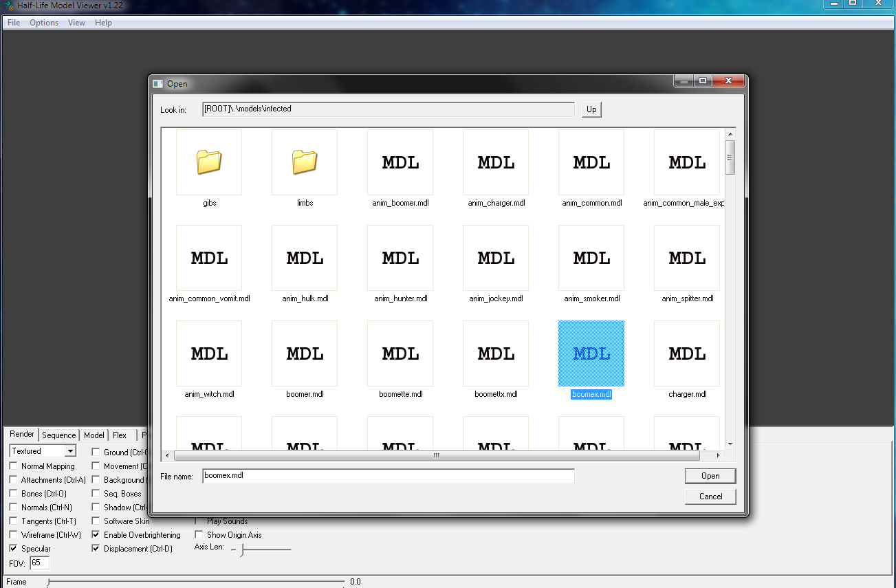Select the anim_hulk.mdl file icon
This screenshot has height=588, width=896.
(x=305, y=258)
